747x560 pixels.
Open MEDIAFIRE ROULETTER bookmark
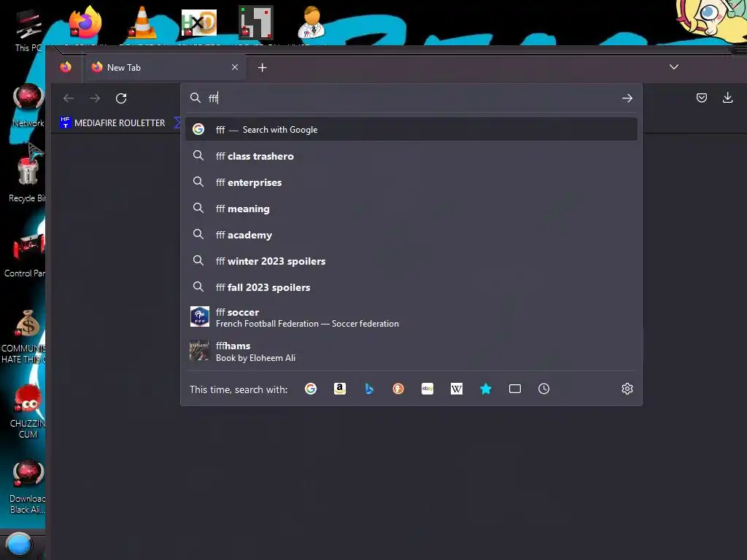click(113, 122)
